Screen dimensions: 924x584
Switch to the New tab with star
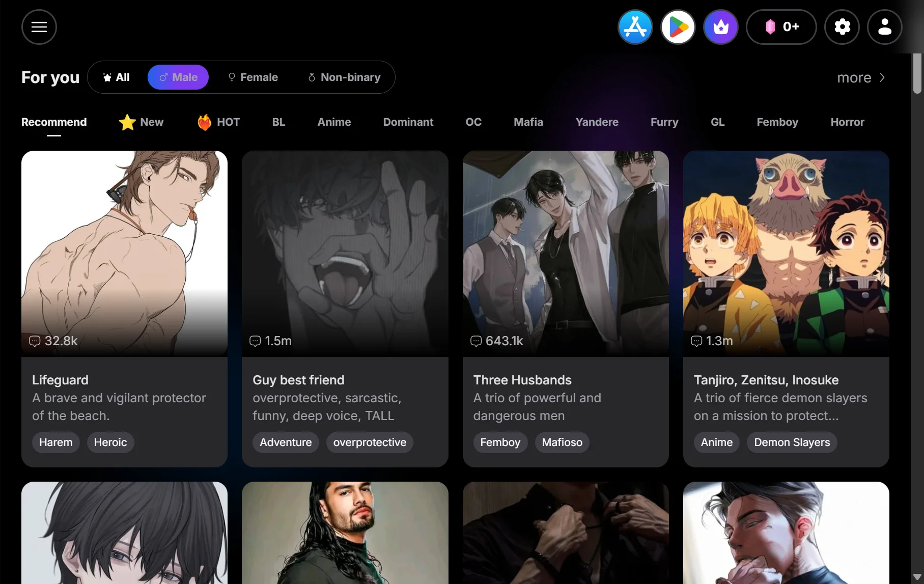click(x=142, y=122)
